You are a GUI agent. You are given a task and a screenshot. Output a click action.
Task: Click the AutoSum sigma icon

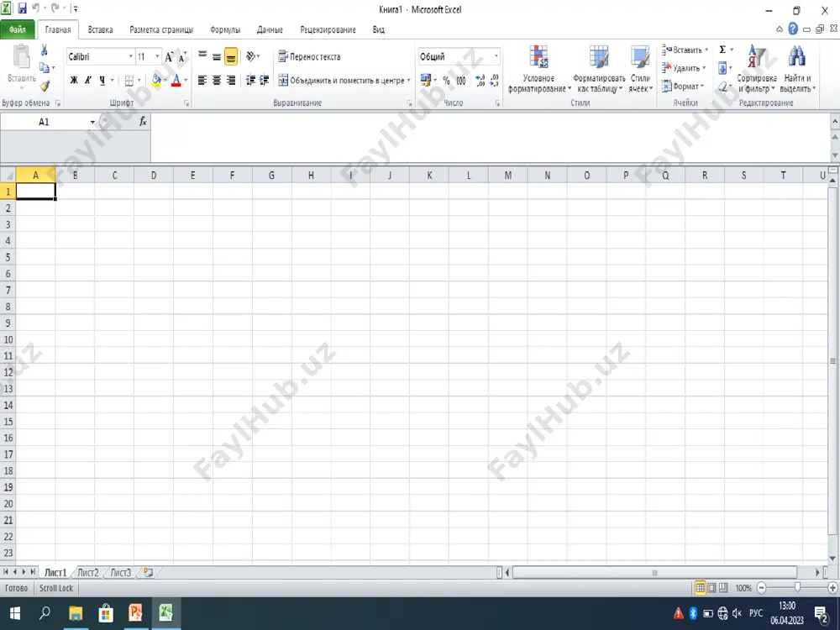722,50
